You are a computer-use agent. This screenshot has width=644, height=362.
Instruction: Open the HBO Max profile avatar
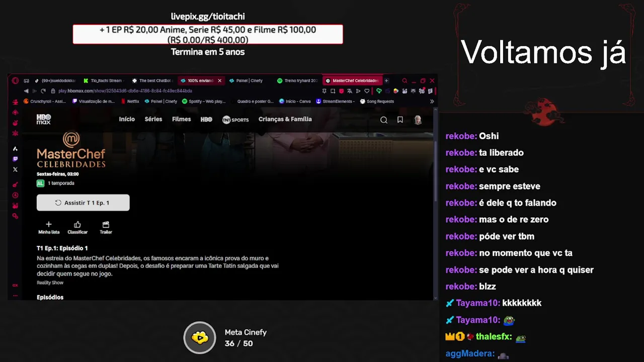click(x=418, y=120)
